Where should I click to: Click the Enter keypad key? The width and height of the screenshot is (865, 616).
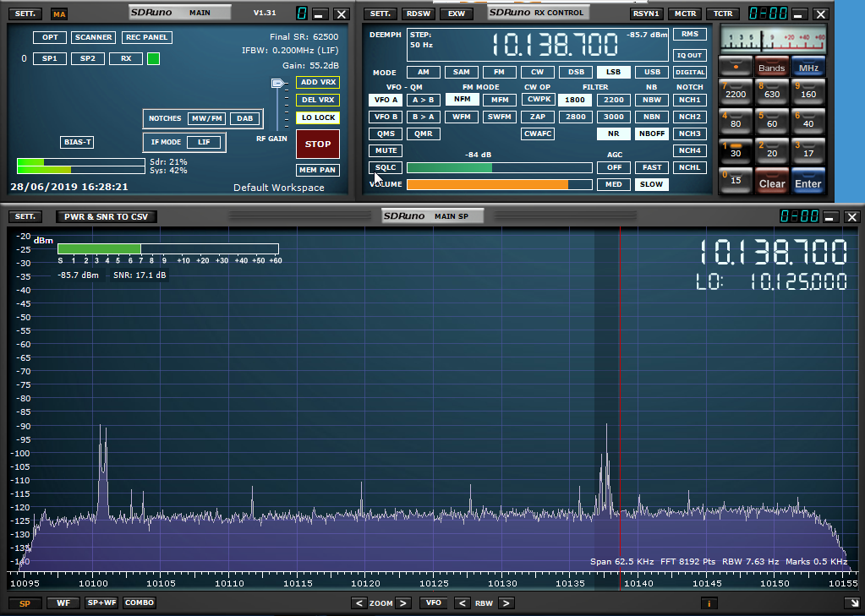coord(808,181)
